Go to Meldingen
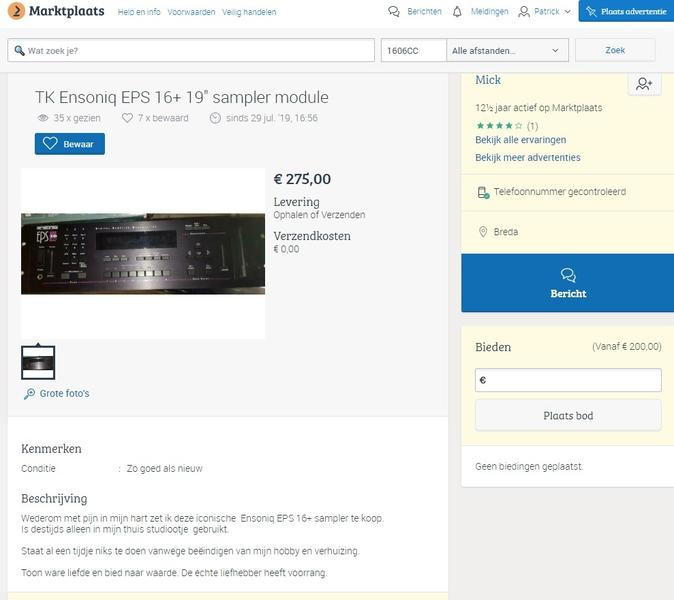The height and width of the screenshot is (600, 674). (489, 12)
